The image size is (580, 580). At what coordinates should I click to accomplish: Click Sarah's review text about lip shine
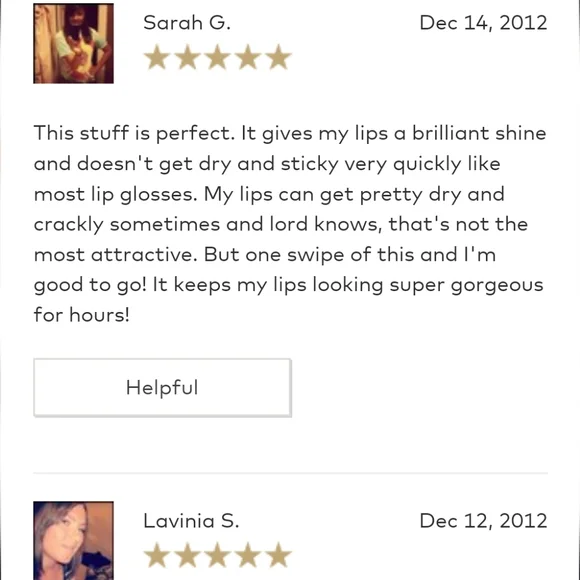tap(290, 224)
